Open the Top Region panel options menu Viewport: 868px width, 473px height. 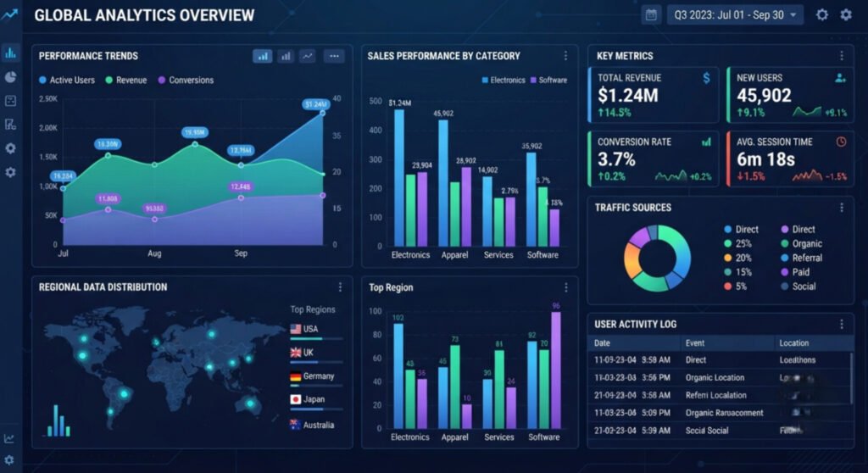click(x=565, y=287)
